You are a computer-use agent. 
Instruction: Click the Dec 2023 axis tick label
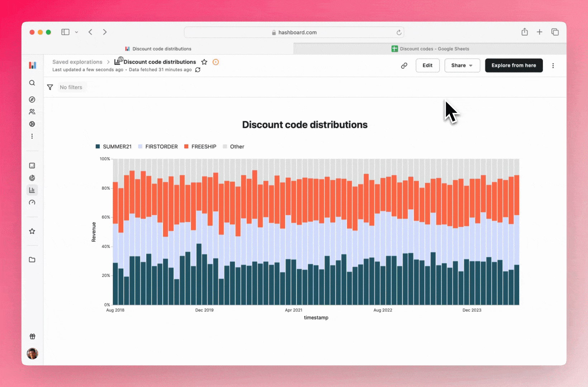pyautogui.click(x=472, y=310)
